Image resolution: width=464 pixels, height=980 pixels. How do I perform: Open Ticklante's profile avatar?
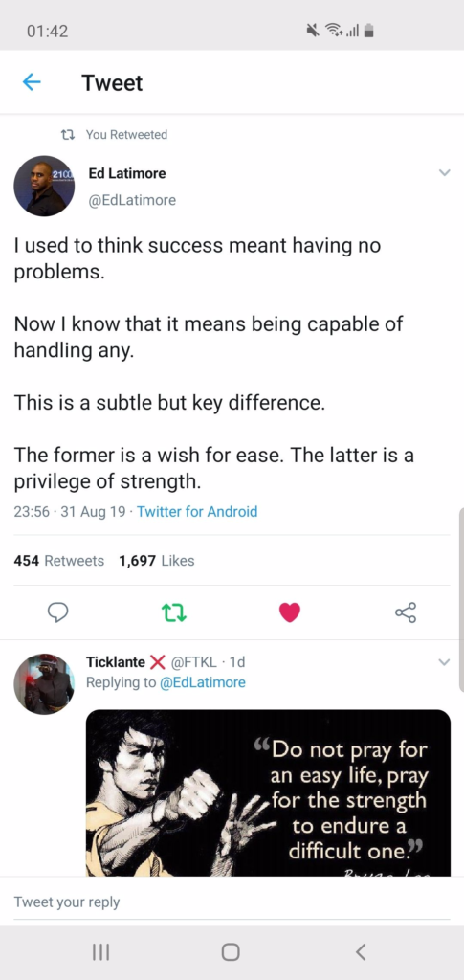[44, 683]
